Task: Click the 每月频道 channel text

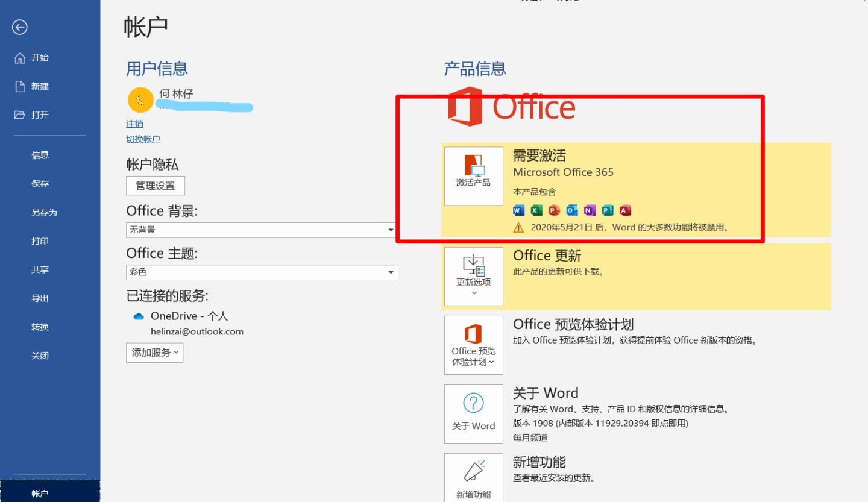Action: pos(530,438)
